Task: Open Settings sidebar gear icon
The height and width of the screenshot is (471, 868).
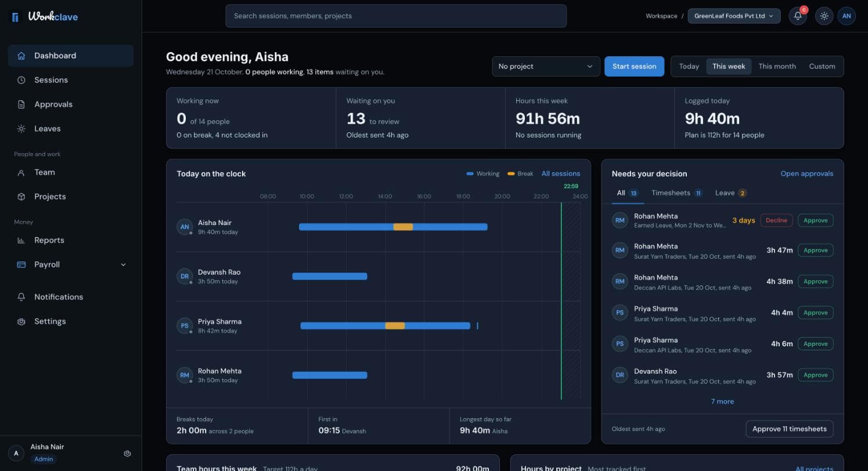Action: (21, 321)
